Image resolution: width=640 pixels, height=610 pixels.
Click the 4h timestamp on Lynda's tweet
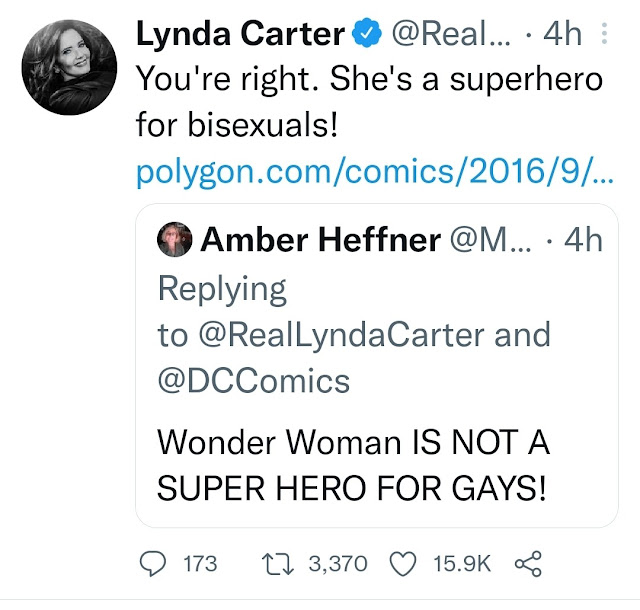click(562, 33)
